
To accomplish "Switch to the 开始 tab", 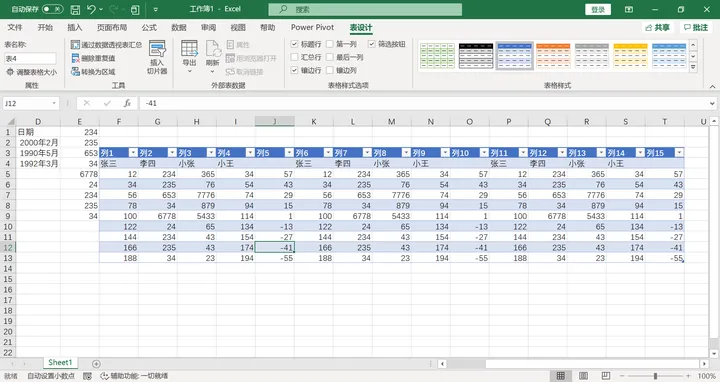I will [45, 28].
